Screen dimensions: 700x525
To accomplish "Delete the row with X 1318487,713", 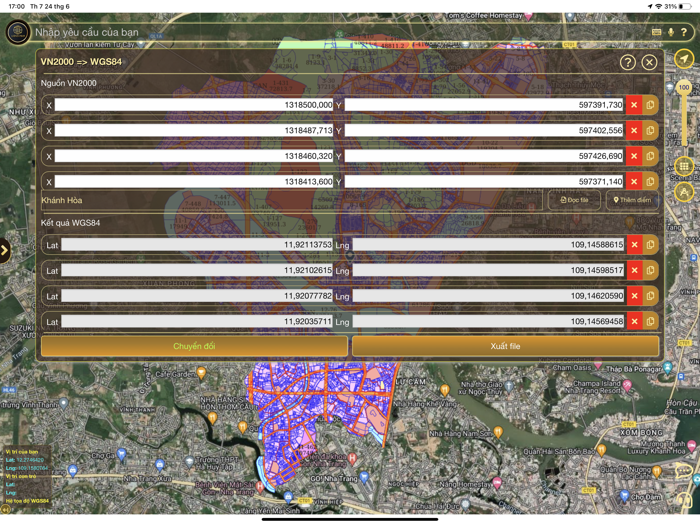I will tap(634, 130).
